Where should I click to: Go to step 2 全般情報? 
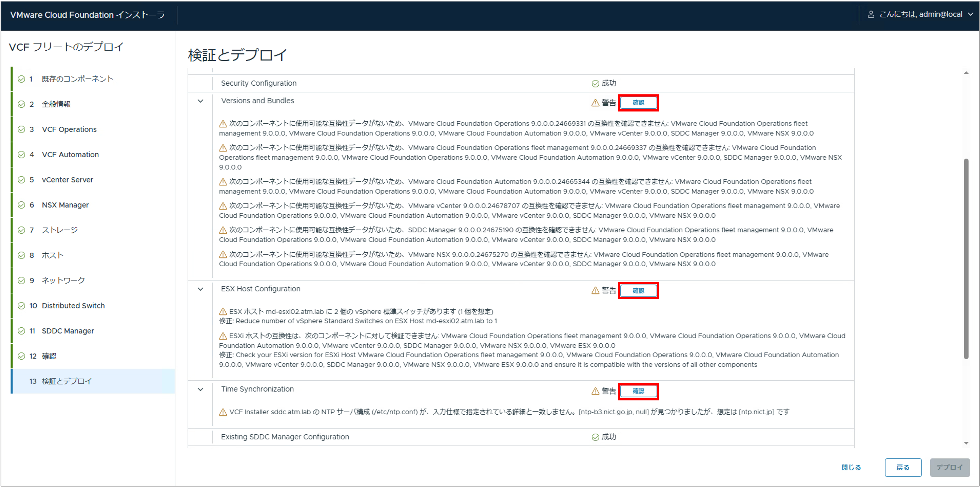tap(93, 104)
